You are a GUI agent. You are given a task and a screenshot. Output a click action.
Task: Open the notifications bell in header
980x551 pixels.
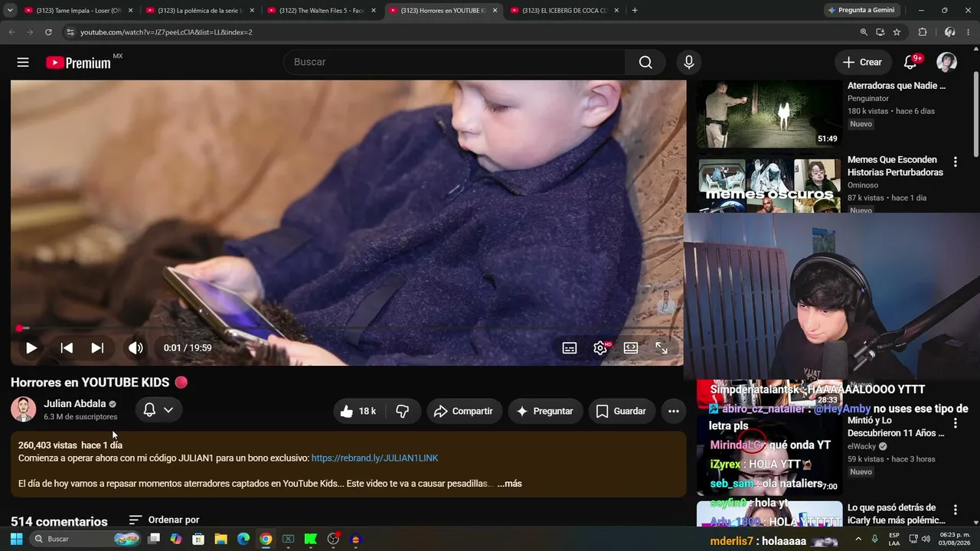pyautogui.click(x=910, y=62)
